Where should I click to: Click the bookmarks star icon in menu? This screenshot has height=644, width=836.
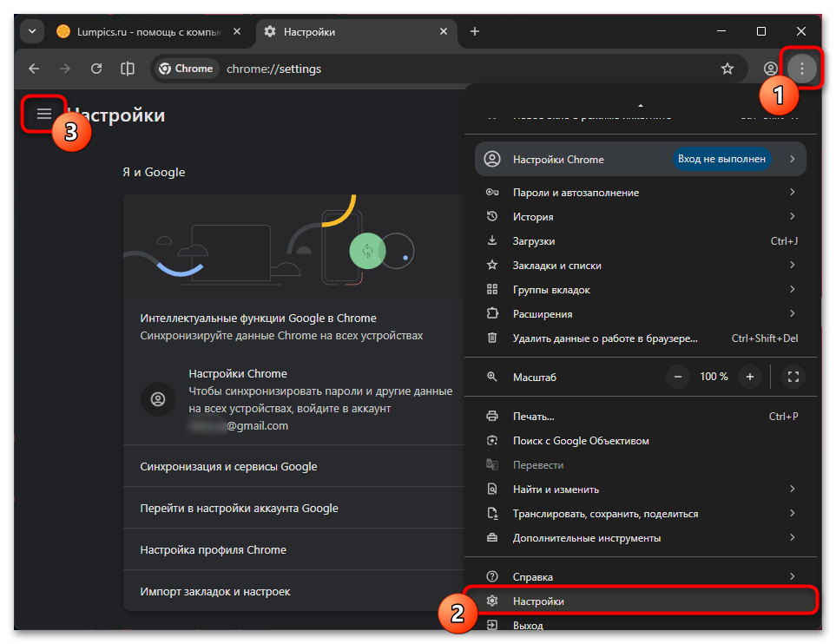tap(492, 265)
